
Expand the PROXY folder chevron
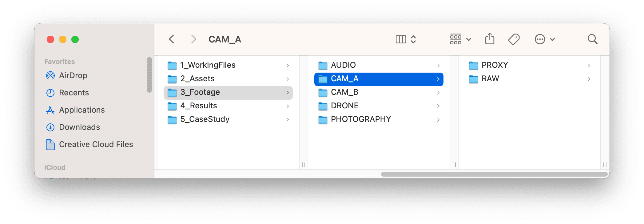click(589, 65)
